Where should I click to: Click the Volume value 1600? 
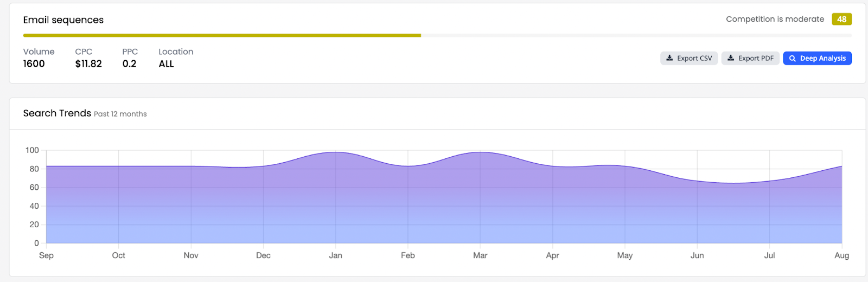point(34,64)
